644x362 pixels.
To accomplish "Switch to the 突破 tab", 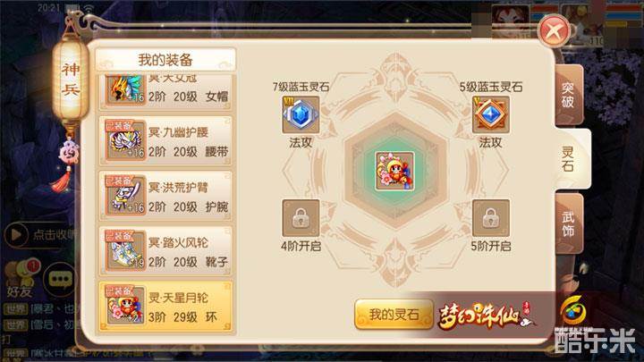I will coord(569,96).
